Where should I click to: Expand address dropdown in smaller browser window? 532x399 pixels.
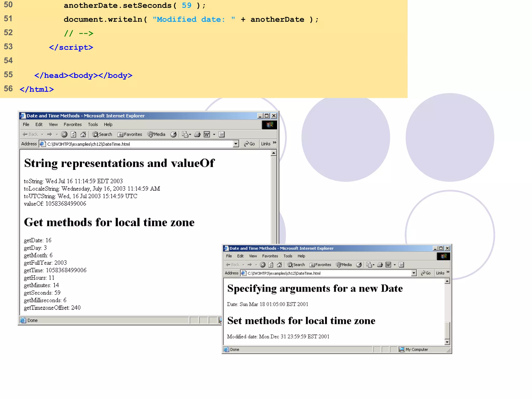click(414, 273)
